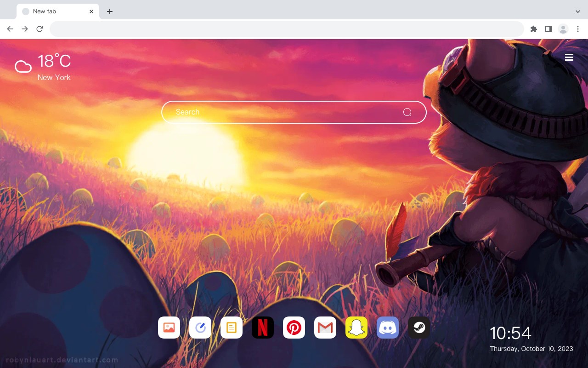
Task: Launch the Snapchat shortcut
Action: [x=356, y=328]
